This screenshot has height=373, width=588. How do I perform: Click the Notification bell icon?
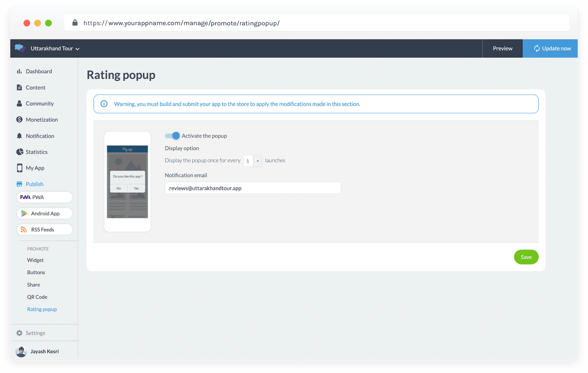tap(19, 136)
